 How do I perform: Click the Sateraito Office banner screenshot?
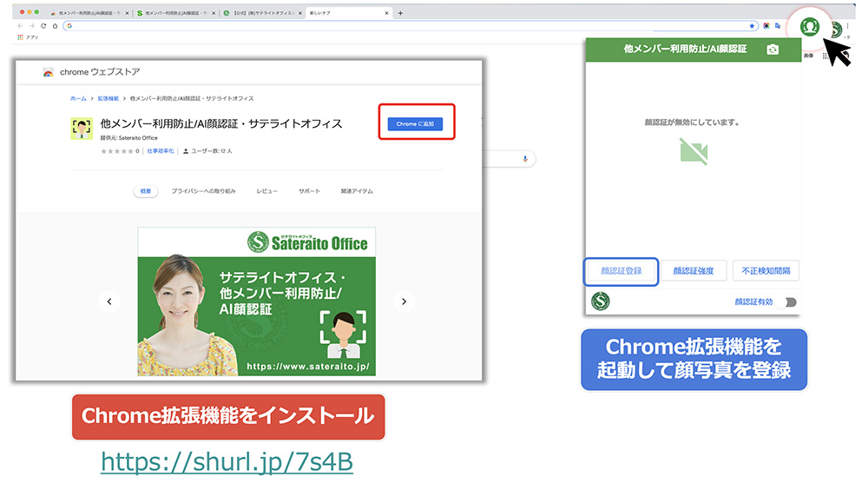(x=257, y=301)
